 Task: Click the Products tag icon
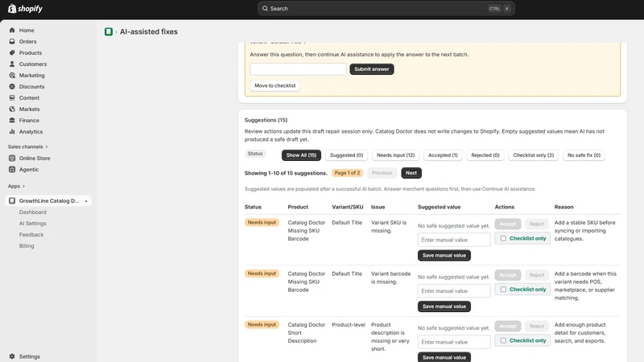coord(12,52)
